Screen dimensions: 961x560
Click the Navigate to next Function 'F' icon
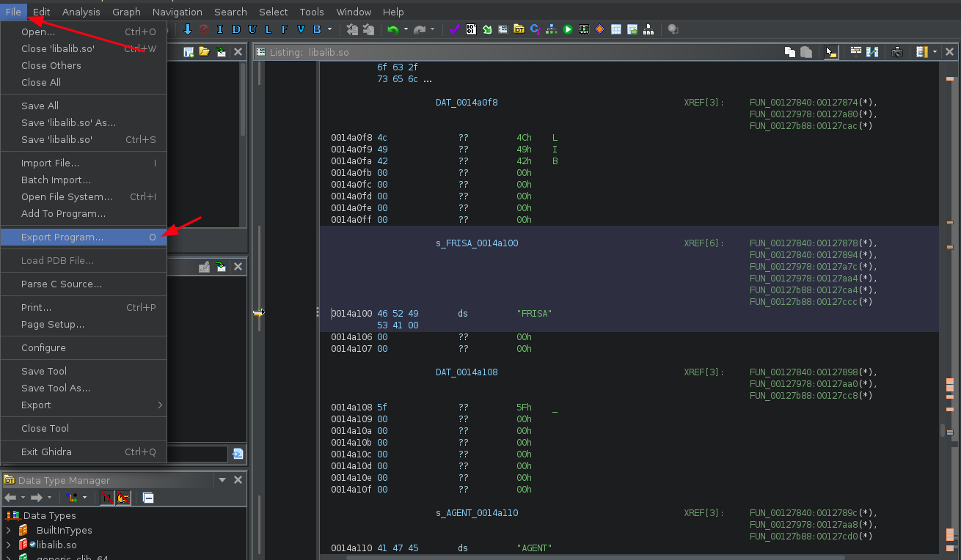284,29
